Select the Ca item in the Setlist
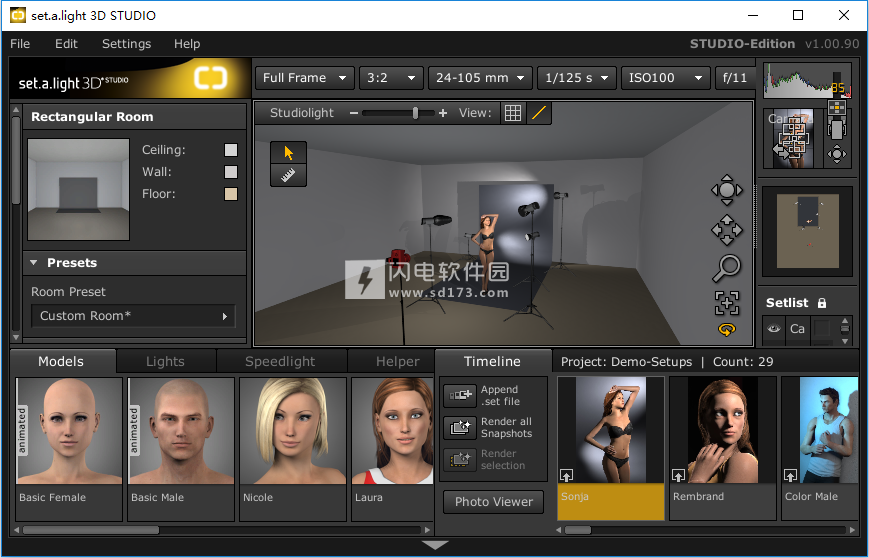This screenshot has height=558, width=869. (x=798, y=329)
